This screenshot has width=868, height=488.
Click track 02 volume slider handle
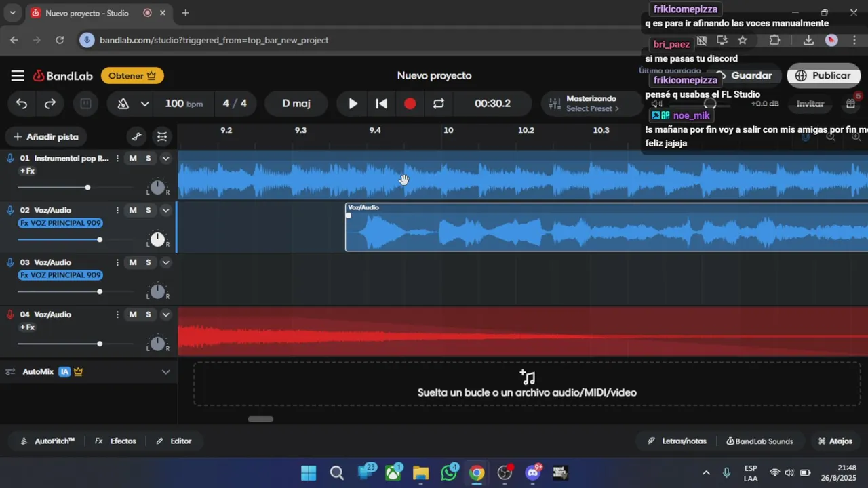point(100,239)
